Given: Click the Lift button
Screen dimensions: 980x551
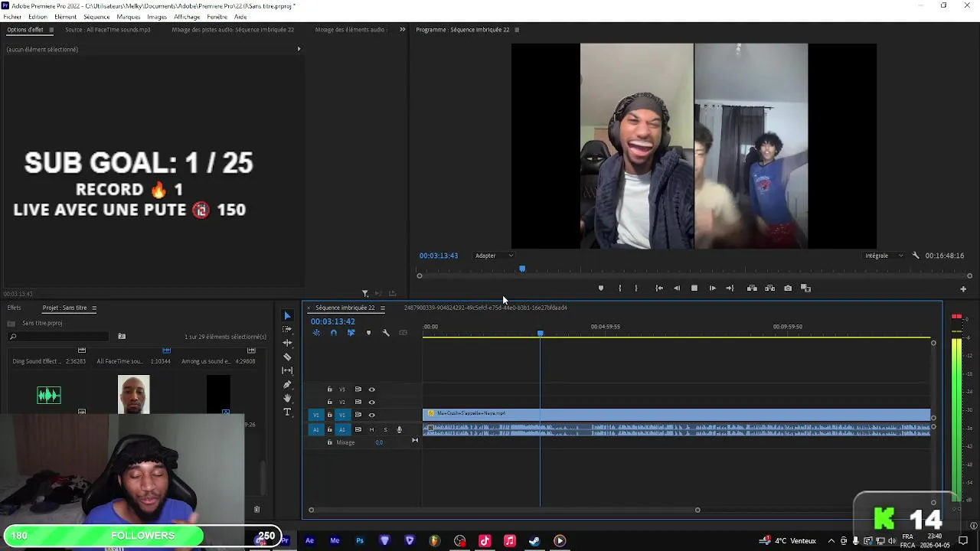Looking at the screenshot, I should [752, 289].
